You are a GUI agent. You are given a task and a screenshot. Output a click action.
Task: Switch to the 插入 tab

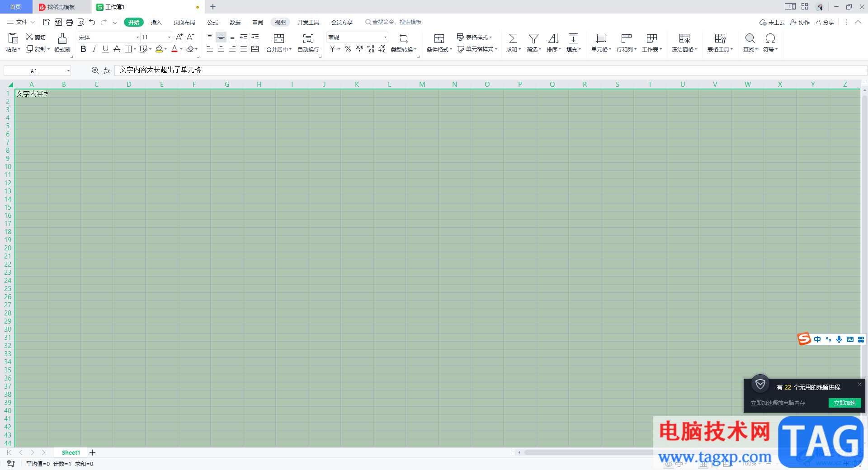156,22
